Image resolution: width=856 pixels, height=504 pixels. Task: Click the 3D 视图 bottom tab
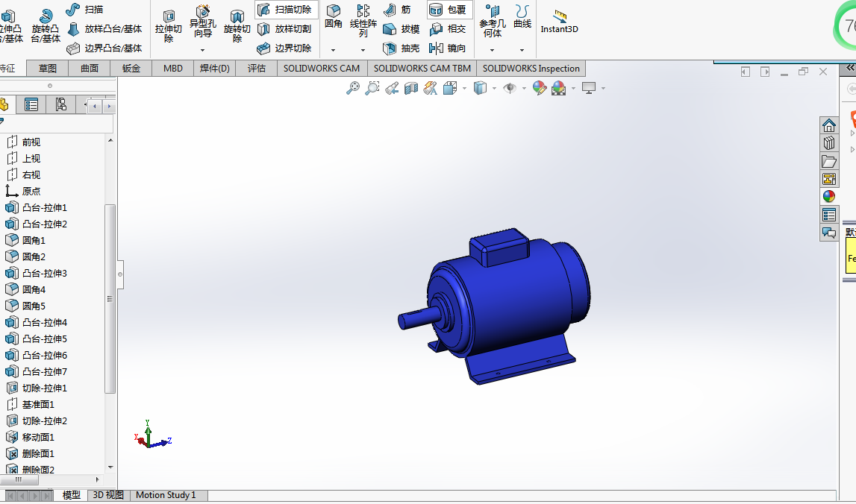coord(108,495)
